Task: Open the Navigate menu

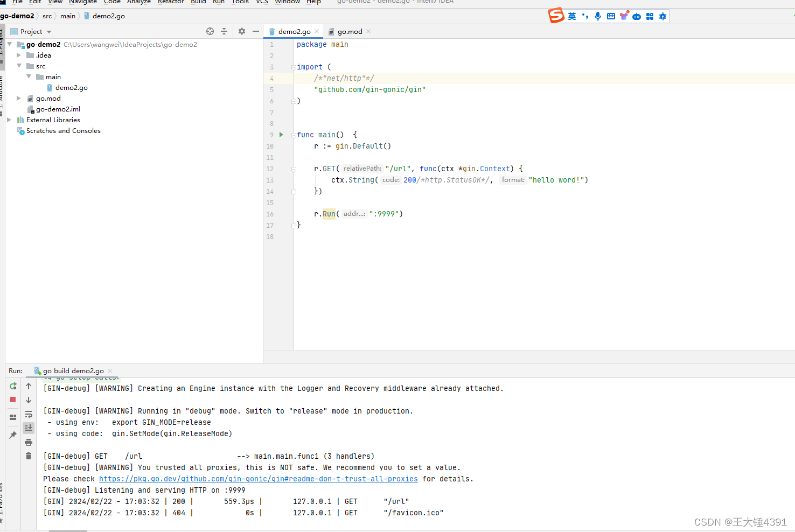Action: (x=83, y=2)
